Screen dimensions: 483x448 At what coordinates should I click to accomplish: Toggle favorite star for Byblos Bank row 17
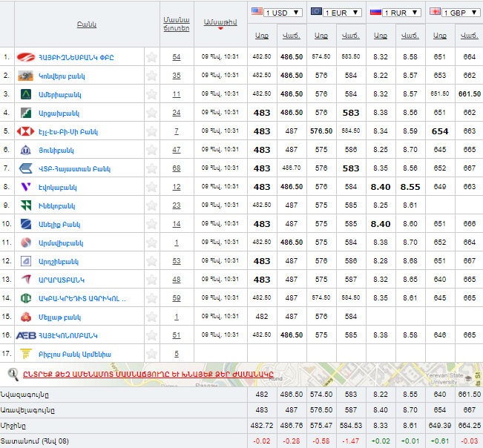(x=151, y=354)
